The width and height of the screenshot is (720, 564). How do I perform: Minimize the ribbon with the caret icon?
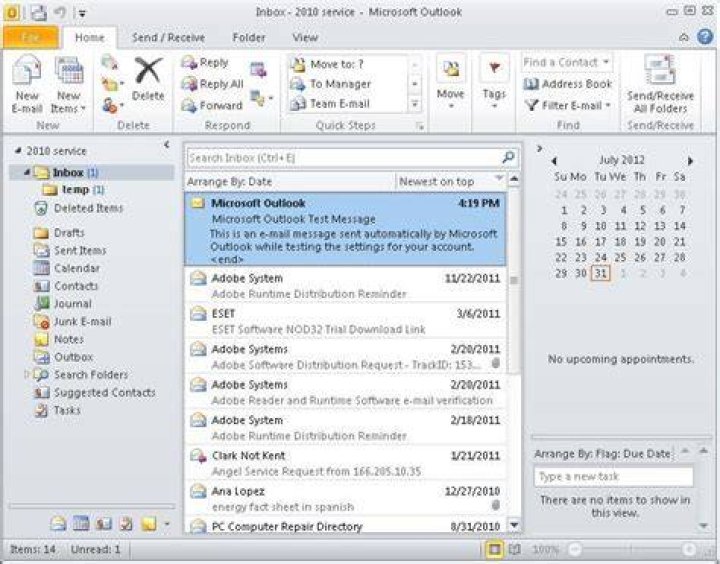click(684, 38)
